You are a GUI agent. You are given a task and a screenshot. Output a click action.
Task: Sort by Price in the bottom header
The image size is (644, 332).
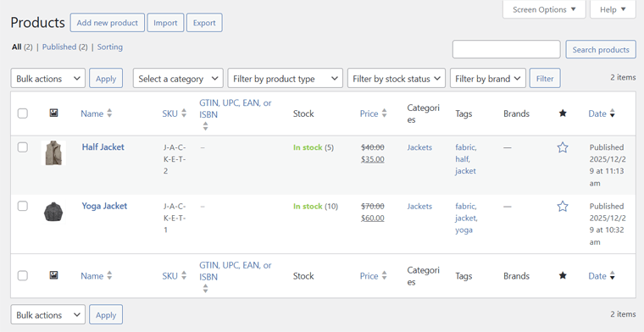374,276
